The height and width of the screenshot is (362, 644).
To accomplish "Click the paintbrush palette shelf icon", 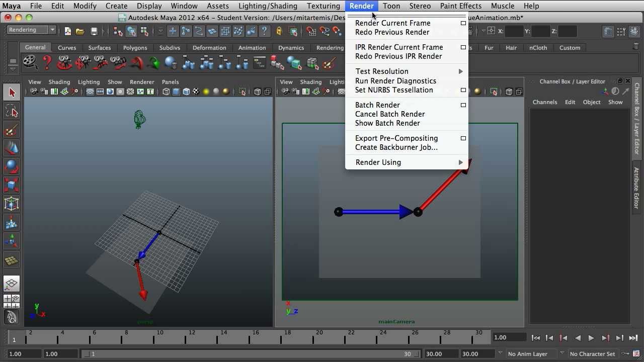I will click(329, 63).
